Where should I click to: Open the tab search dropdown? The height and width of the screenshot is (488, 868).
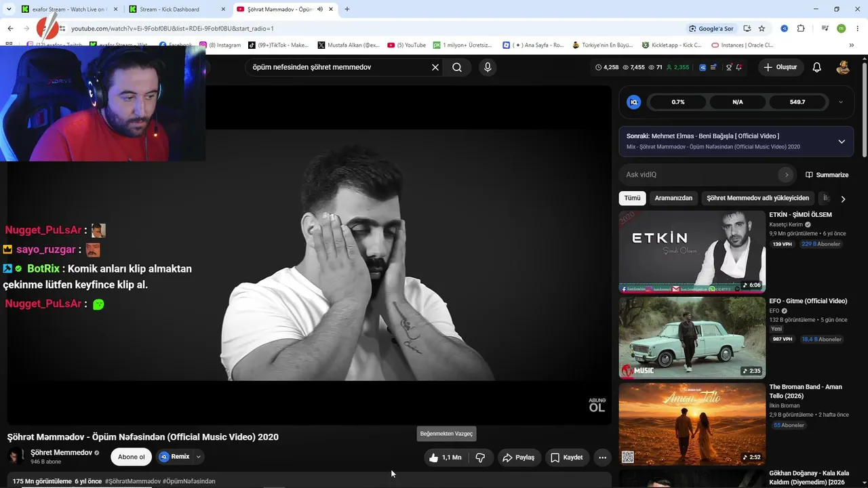coord(9,9)
